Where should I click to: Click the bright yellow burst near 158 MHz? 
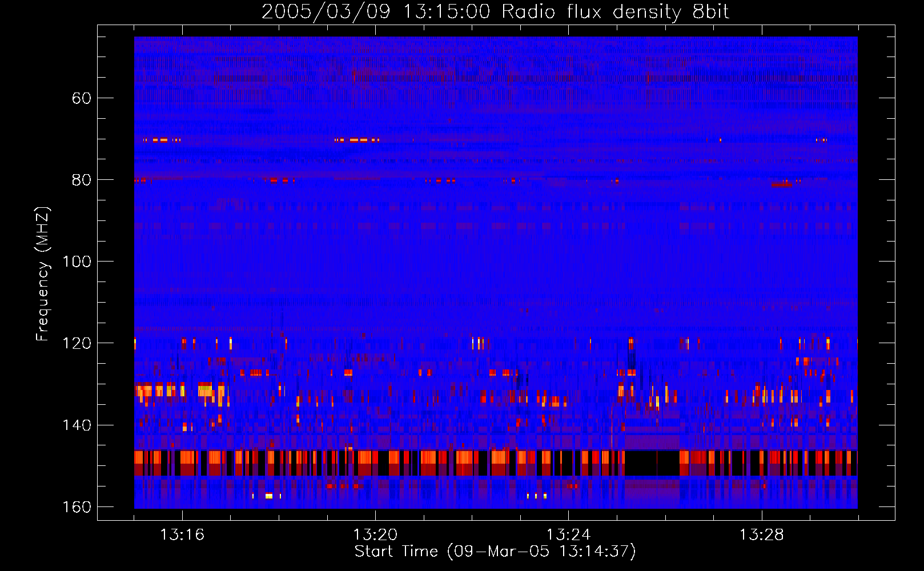(269, 496)
